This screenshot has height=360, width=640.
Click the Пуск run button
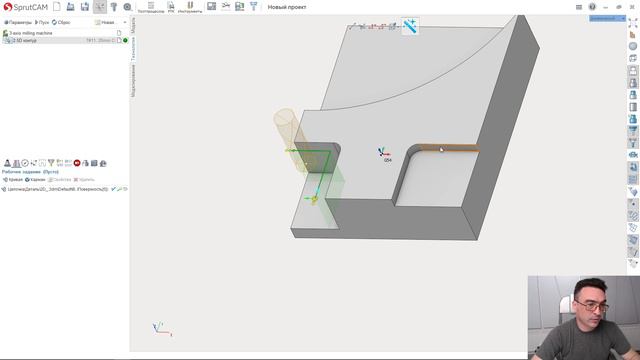click(42, 22)
